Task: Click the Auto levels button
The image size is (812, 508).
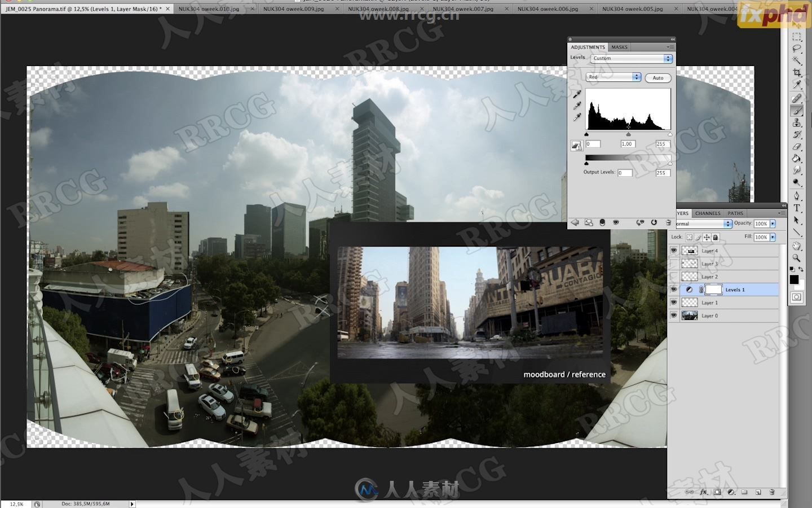Action: 658,78
